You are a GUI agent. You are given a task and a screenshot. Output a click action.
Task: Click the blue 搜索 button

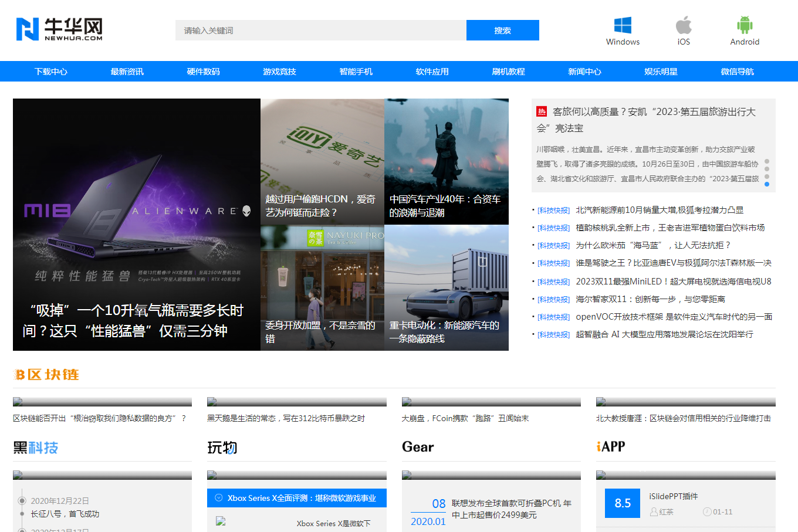(503, 31)
